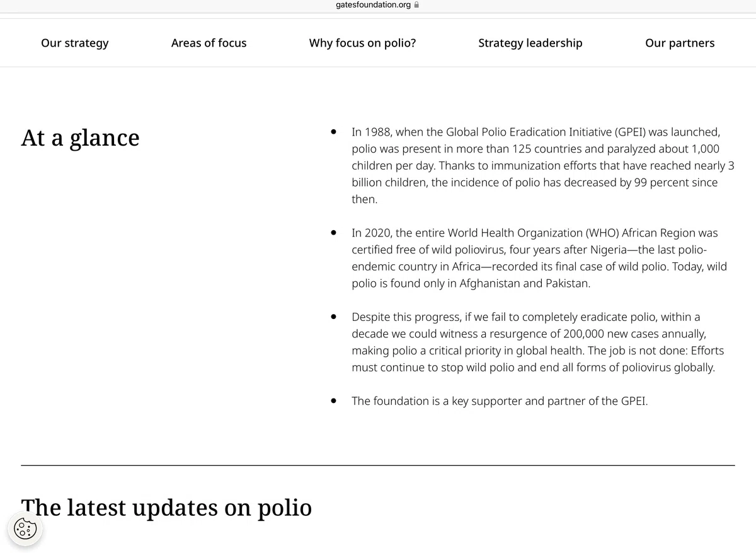Click The latest updates on polio heading

click(x=166, y=507)
